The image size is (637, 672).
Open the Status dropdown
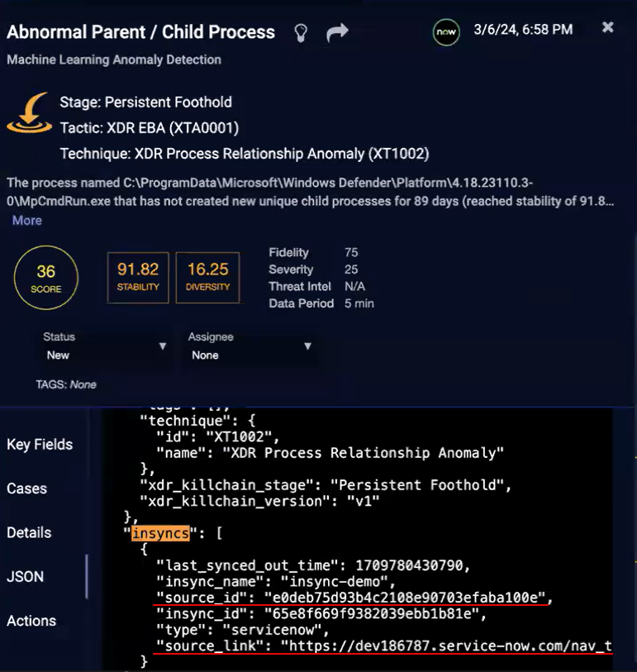click(104, 347)
